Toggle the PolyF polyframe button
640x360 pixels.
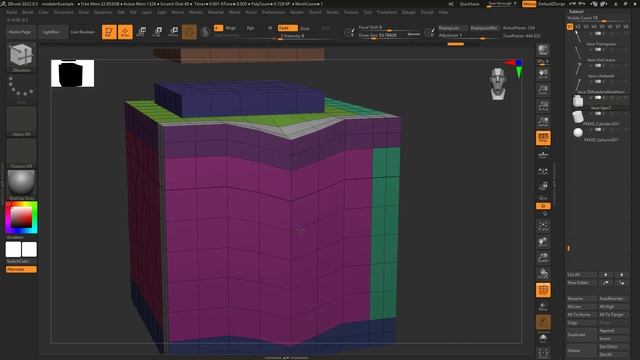click(543, 290)
